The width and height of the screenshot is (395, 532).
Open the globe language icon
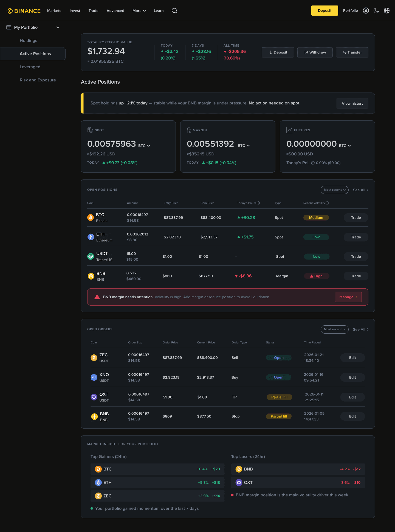pos(386,11)
